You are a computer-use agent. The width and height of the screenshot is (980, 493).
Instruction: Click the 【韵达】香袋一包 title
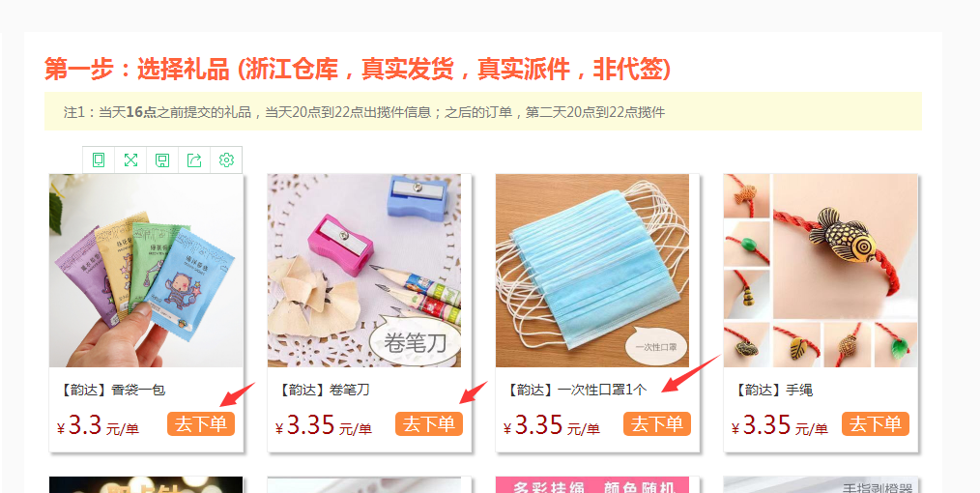[x=112, y=390]
